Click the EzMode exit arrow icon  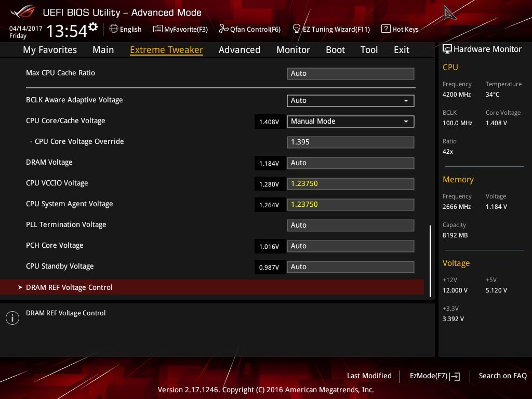tap(455, 376)
